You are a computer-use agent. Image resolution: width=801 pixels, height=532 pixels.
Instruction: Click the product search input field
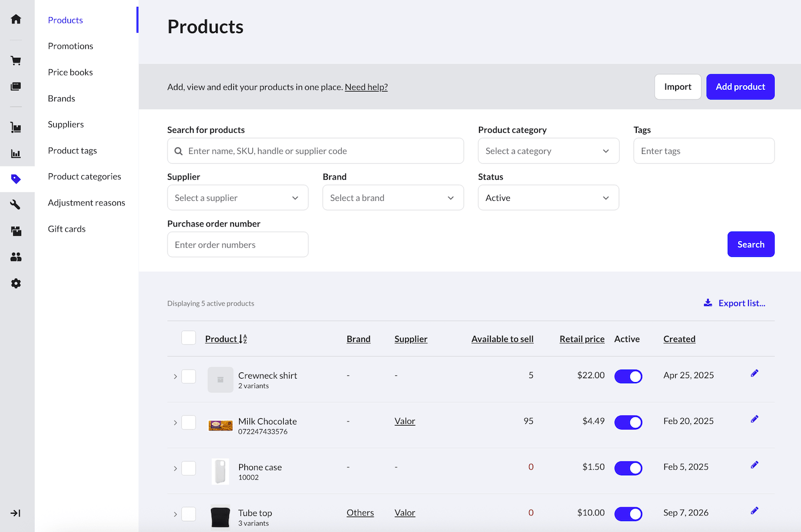(315, 151)
